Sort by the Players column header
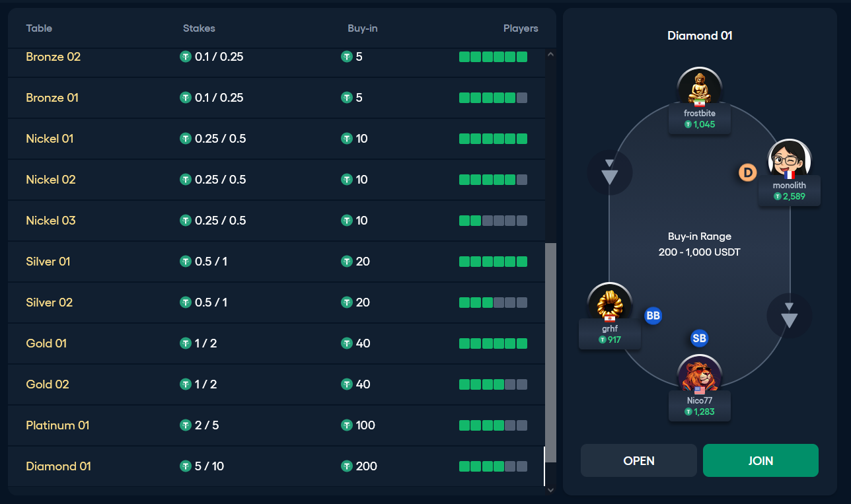Viewport: 851px width, 504px height. [x=521, y=28]
